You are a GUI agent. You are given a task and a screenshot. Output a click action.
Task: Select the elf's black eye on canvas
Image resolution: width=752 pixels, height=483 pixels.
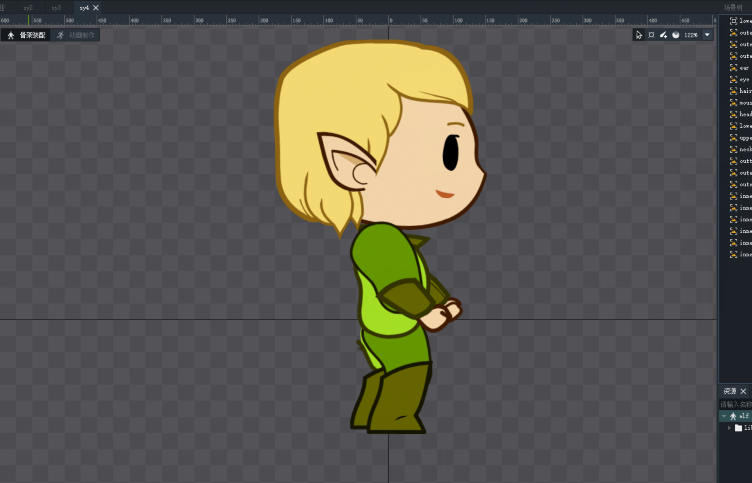(x=450, y=153)
